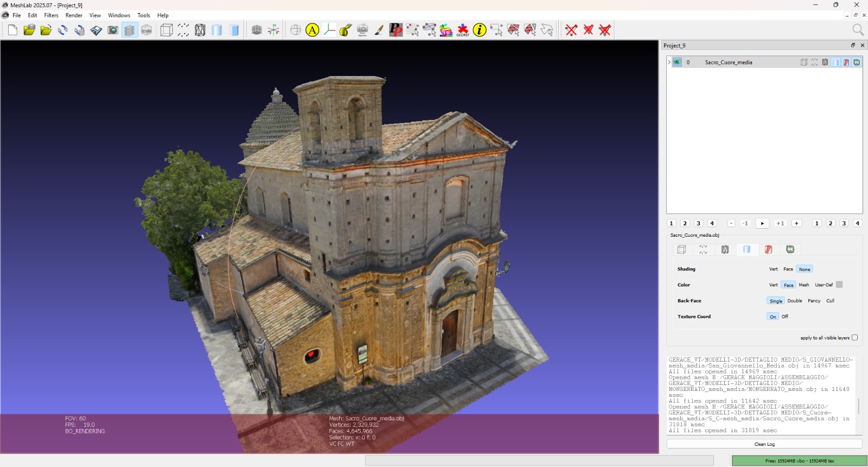
Task: Open the Filters menu
Action: pyautogui.click(x=51, y=15)
